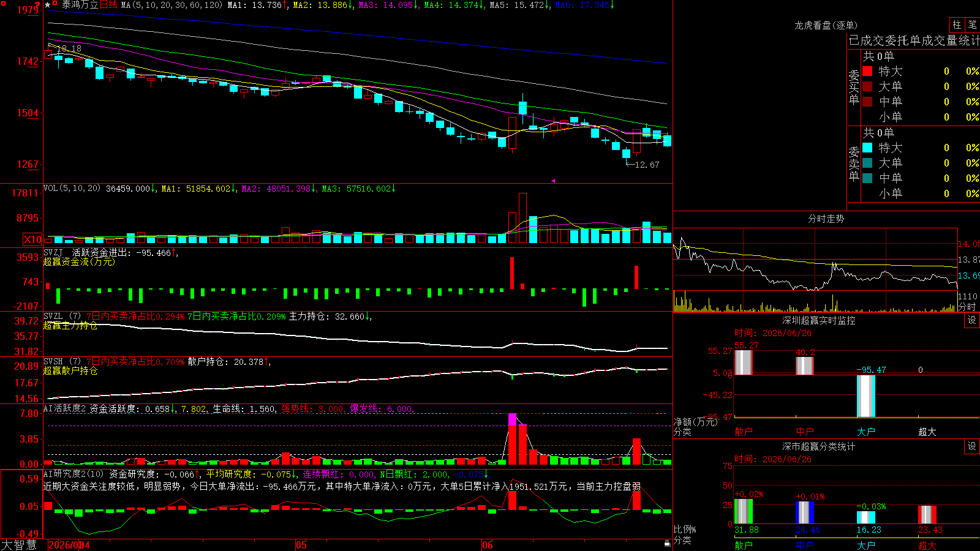Click the 大智慧 logo in the corner
This screenshot has height=551, width=980.
click(19, 545)
